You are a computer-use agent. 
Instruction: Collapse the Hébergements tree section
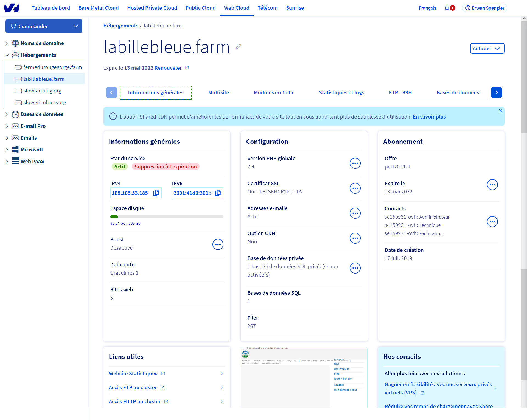coord(7,55)
